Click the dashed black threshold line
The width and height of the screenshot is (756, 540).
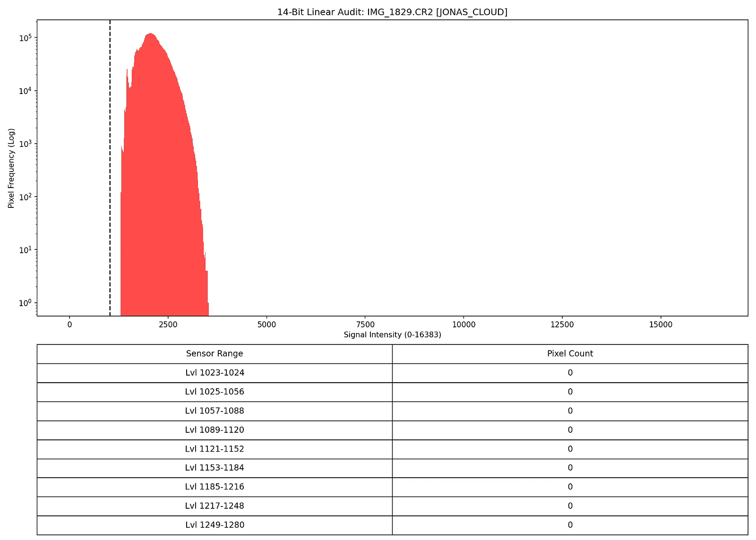(110, 165)
